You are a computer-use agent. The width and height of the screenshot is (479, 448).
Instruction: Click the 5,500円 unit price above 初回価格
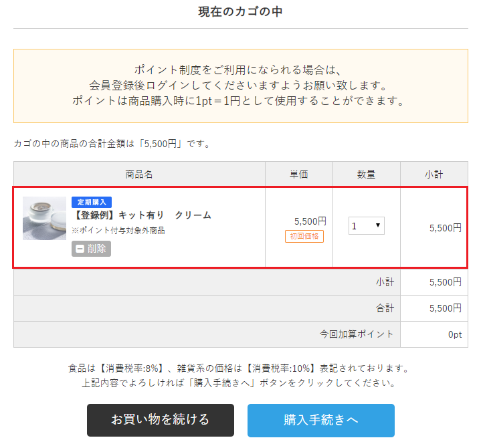310,221
